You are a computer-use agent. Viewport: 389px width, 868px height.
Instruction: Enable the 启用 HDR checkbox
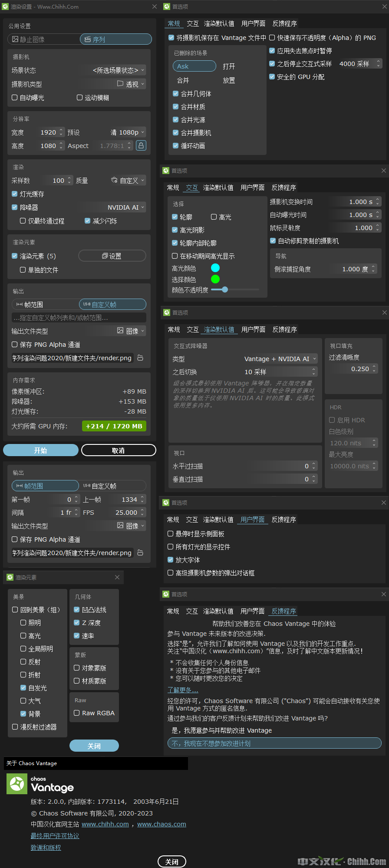coord(332,420)
